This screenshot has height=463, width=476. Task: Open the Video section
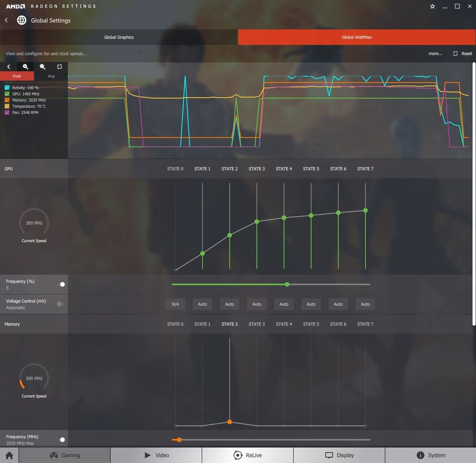tap(156, 455)
